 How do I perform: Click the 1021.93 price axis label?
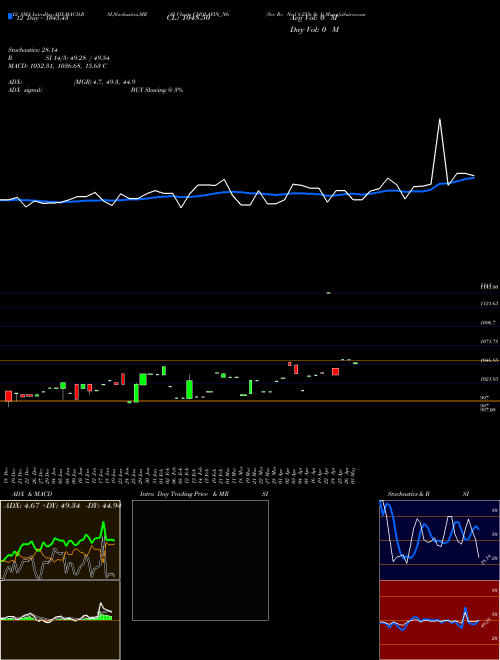(489, 379)
